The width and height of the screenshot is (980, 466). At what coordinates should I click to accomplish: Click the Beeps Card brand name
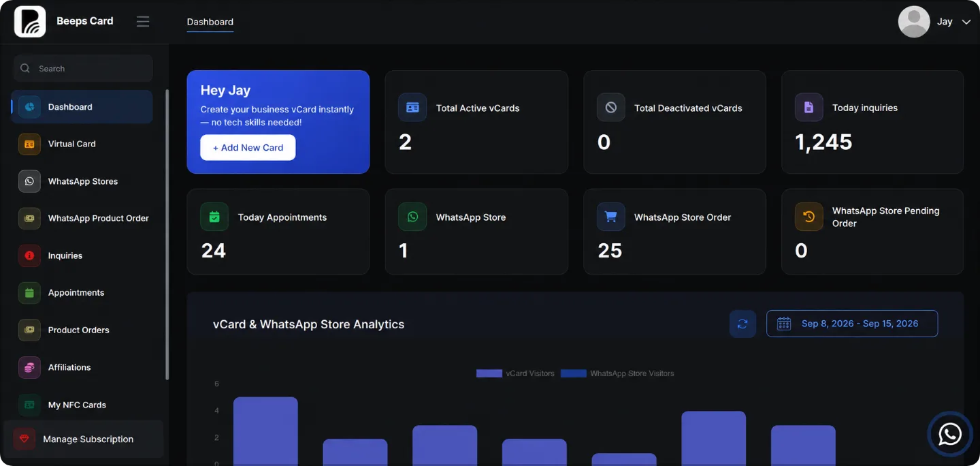(85, 21)
